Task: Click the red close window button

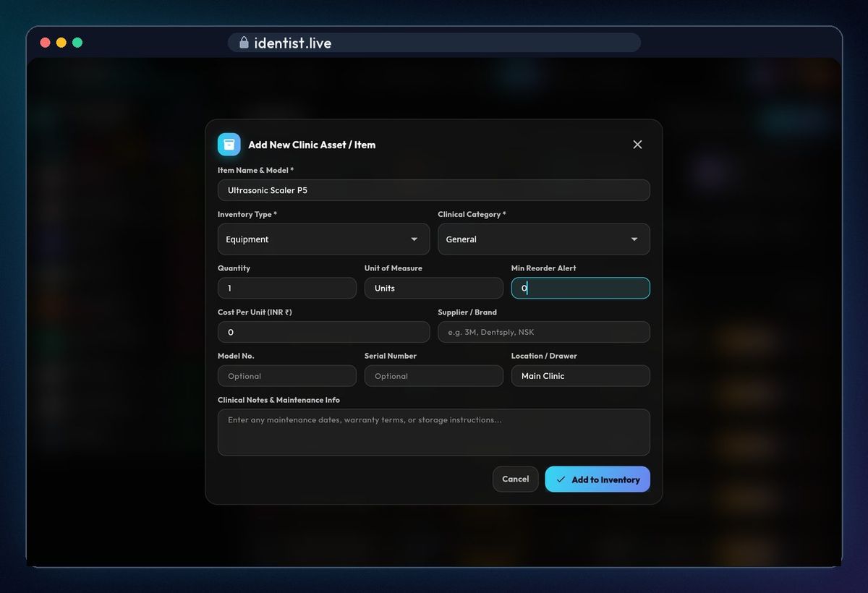Action: click(x=45, y=43)
